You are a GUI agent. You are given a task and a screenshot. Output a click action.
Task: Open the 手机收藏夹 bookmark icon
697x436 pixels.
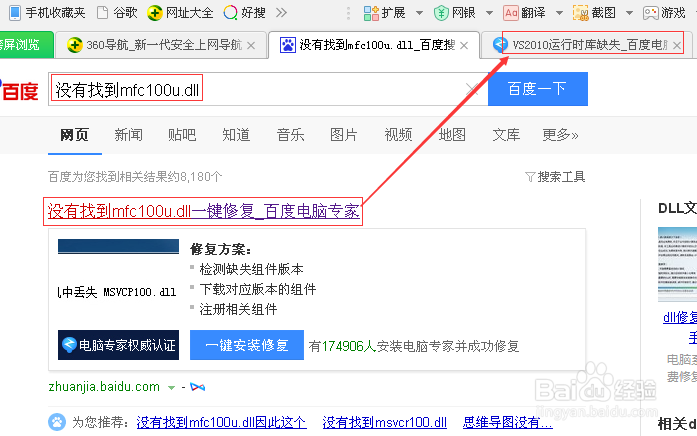click(x=15, y=12)
